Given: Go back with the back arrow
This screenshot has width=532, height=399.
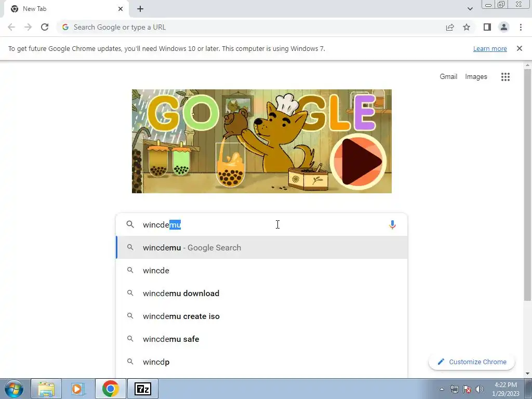Looking at the screenshot, I should point(11,27).
